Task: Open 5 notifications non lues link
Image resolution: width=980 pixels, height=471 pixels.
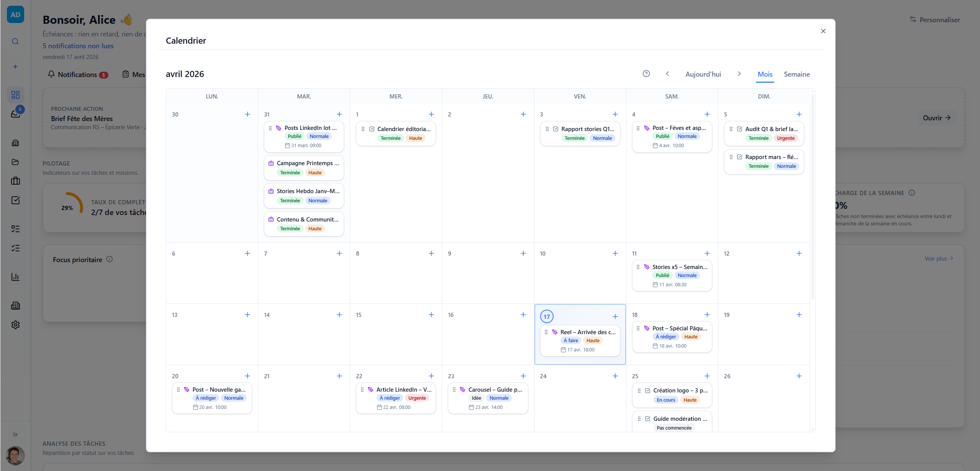Action: [78, 46]
